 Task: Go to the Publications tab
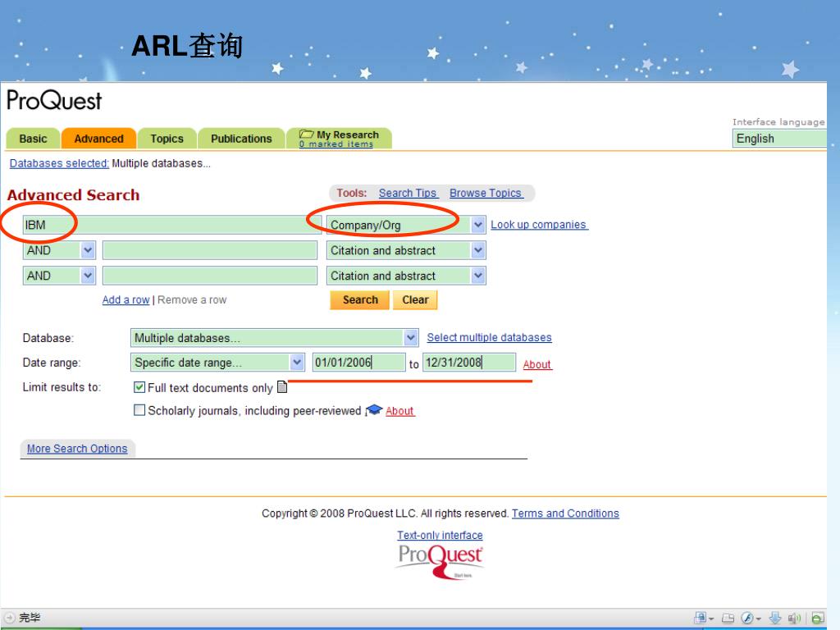[241, 138]
